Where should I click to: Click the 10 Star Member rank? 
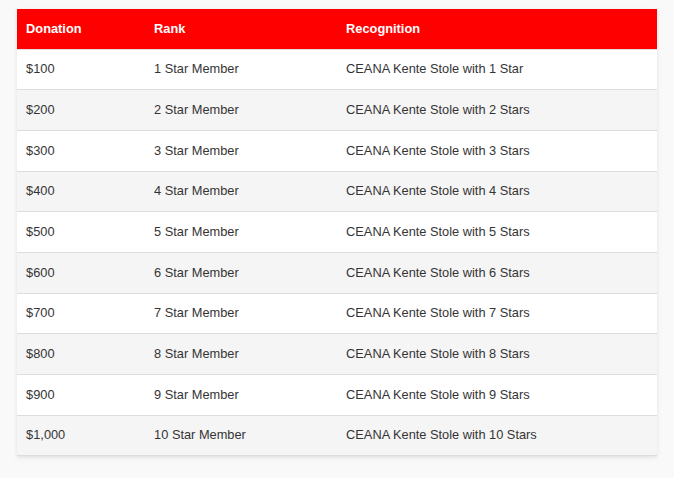[199, 435]
